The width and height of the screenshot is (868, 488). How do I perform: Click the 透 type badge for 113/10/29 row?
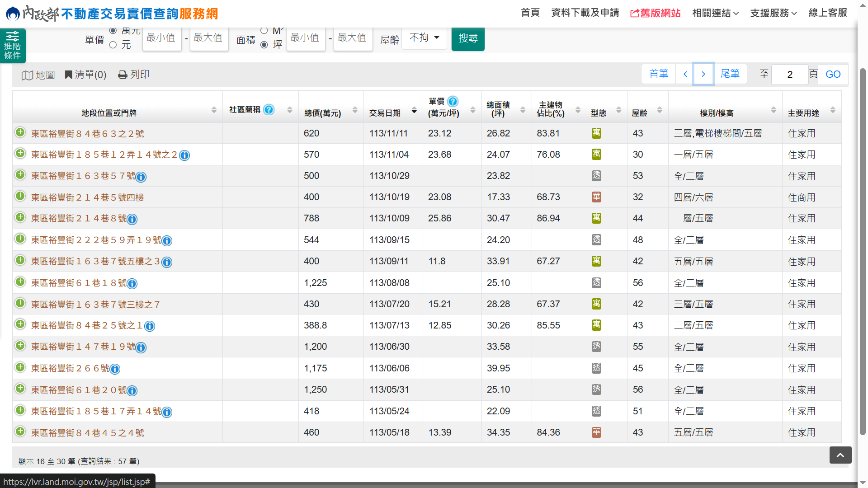(x=597, y=176)
